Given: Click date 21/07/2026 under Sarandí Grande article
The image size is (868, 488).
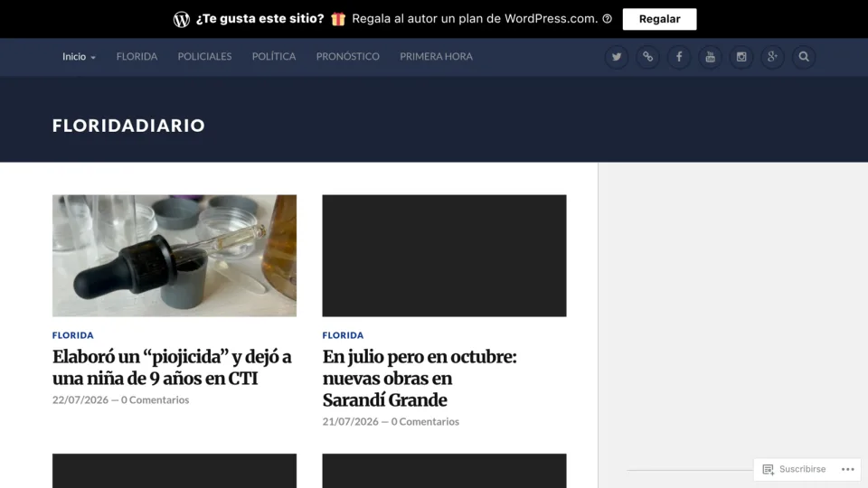Looking at the screenshot, I should coord(351,422).
